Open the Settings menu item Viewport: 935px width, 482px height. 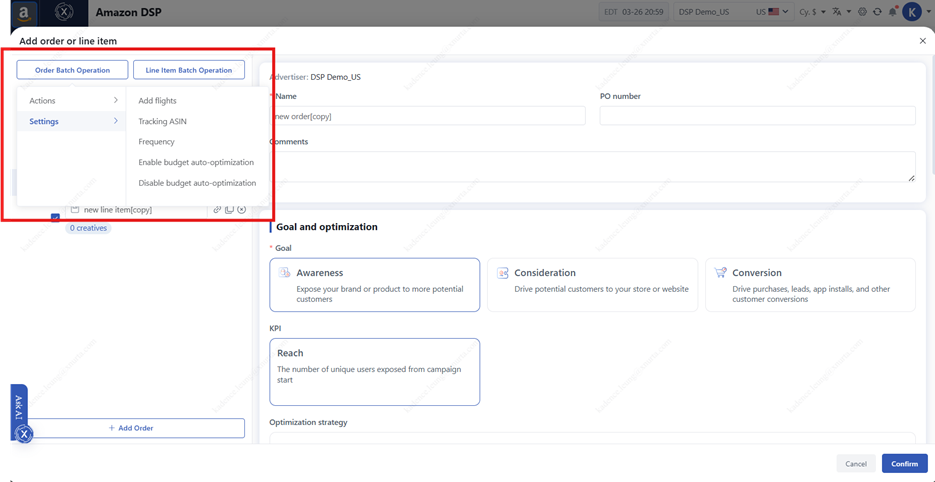coord(72,121)
